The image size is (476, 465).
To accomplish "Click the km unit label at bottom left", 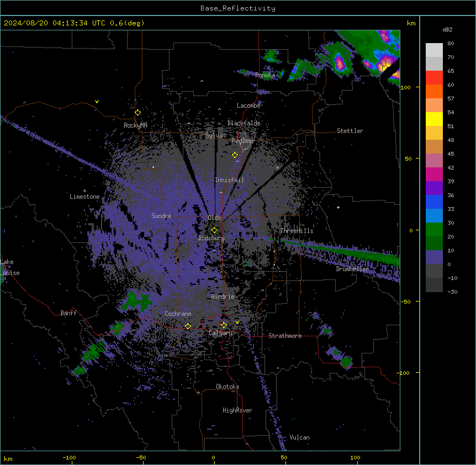I will coord(8,458).
